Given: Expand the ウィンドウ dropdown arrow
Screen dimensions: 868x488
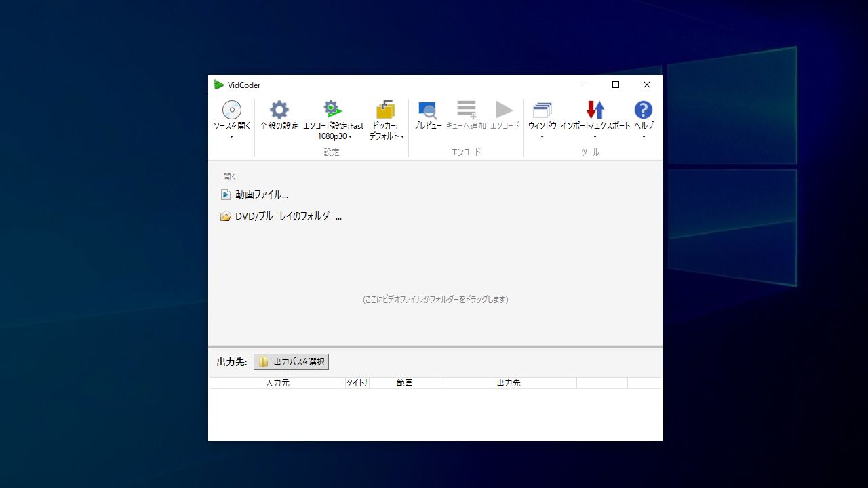Looking at the screenshot, I should [542, 137].
